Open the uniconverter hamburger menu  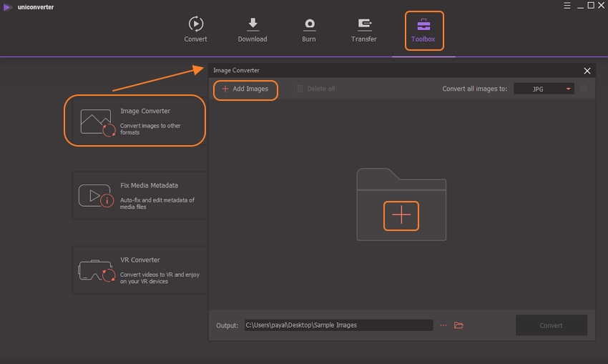click(568, 6)
